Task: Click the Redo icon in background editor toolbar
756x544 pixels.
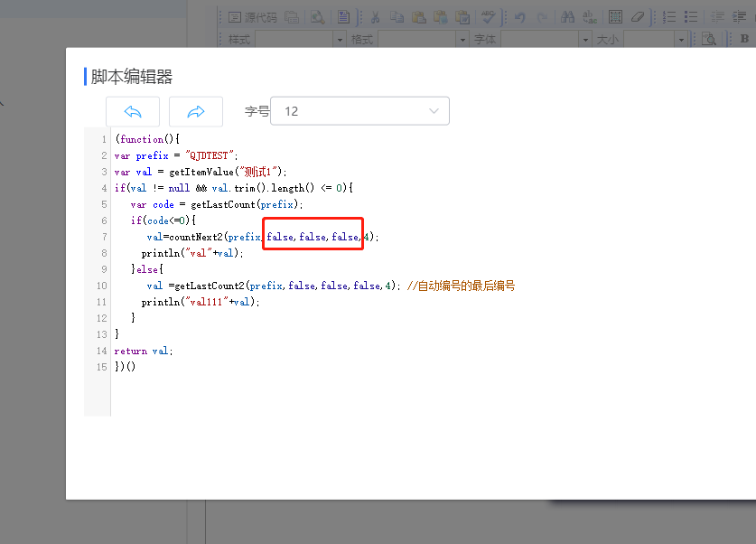Action: 542,17
